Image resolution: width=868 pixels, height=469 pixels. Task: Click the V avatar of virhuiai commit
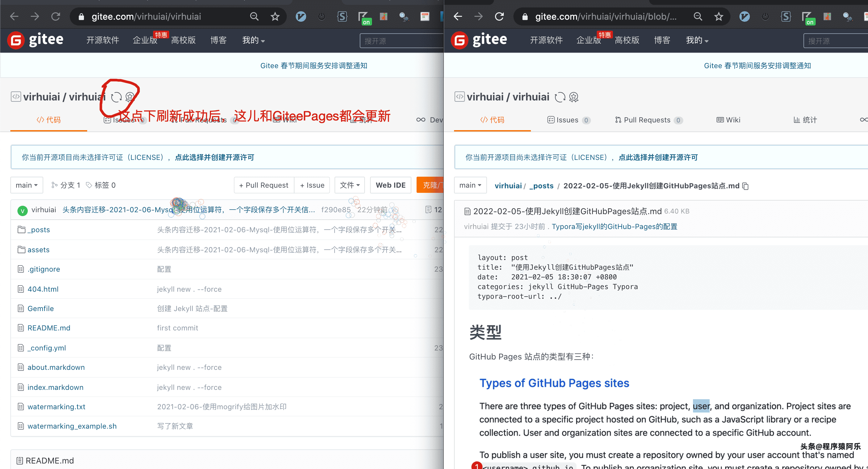click(x=22, y=211)
